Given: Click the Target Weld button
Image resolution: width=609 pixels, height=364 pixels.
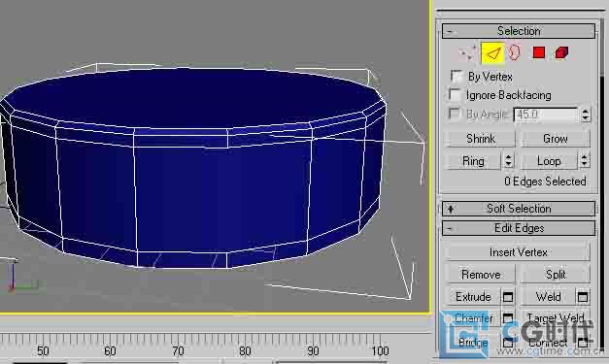Looking at the screenshot, I should [555, 318].
